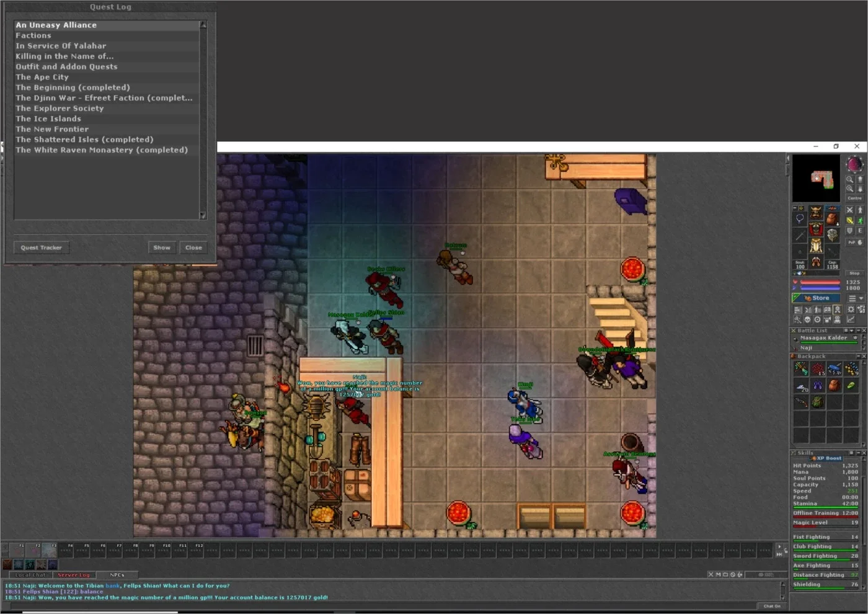This screenshot has height=614, width=868.
Task: Toggle chase mode green runner
Action: click(860, 220)
